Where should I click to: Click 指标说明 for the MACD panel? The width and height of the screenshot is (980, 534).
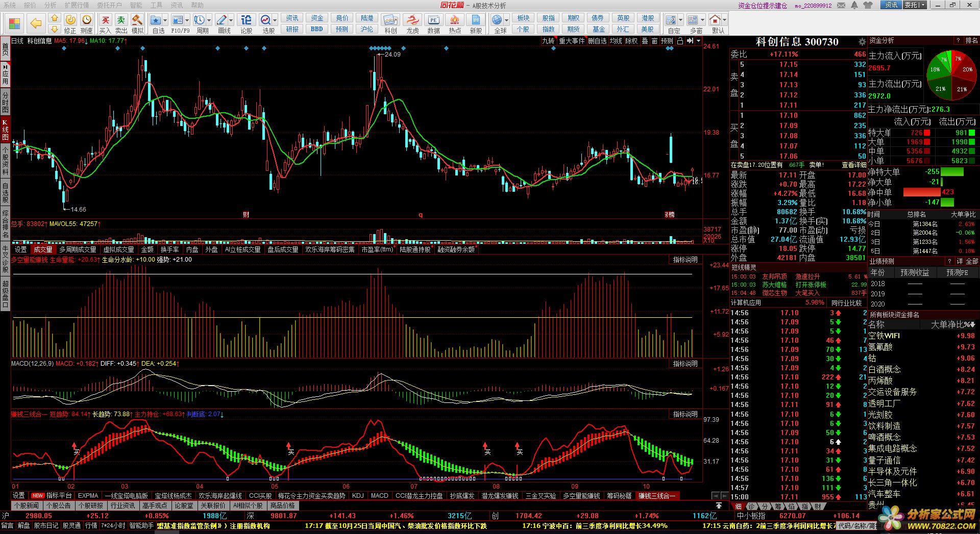685,364
